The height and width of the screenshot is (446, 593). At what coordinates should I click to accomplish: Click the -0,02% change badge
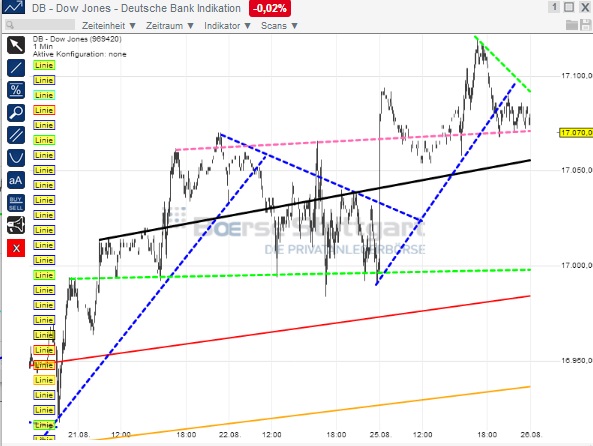(270, 8)
